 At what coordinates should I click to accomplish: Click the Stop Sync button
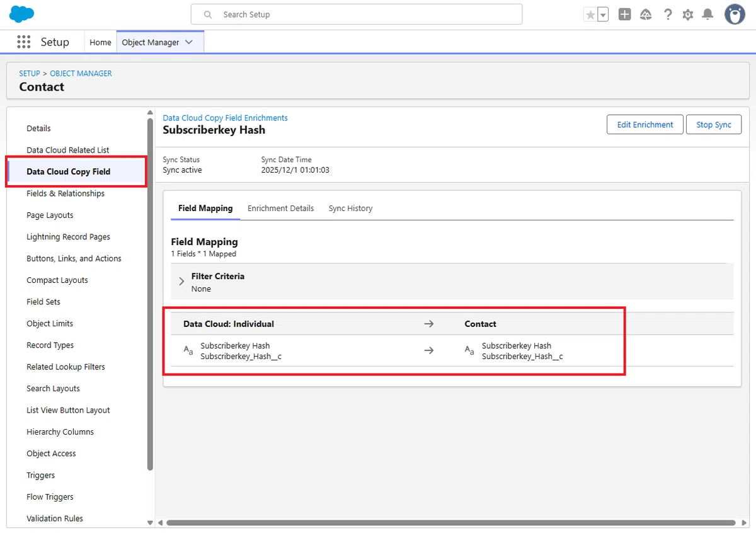coord(714,125)
